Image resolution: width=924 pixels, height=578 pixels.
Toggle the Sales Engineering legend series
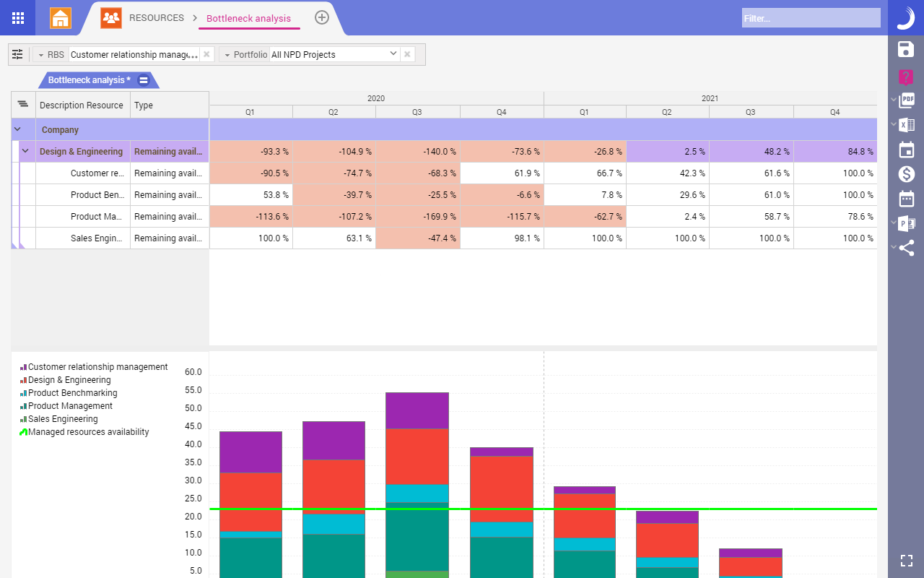(x=64, y=418)
